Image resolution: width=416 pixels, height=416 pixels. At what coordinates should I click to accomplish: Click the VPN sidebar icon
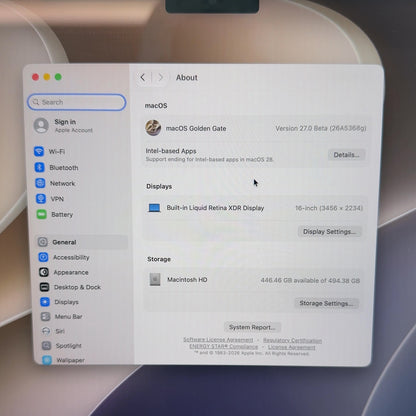click(41, 199)
